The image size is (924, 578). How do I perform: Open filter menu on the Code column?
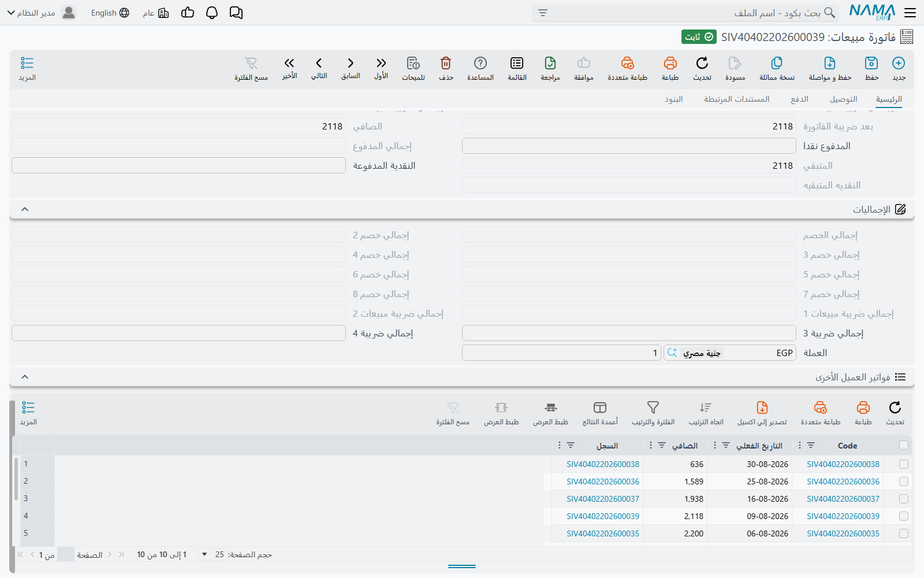pos(811,445)
